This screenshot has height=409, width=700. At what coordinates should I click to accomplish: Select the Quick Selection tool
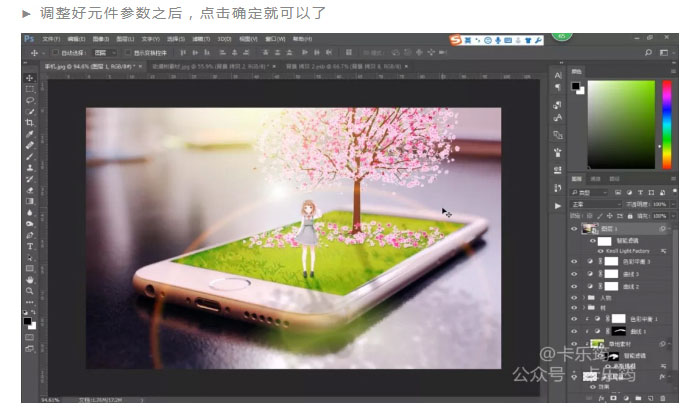pyautogui.click(x=29, y=111)
